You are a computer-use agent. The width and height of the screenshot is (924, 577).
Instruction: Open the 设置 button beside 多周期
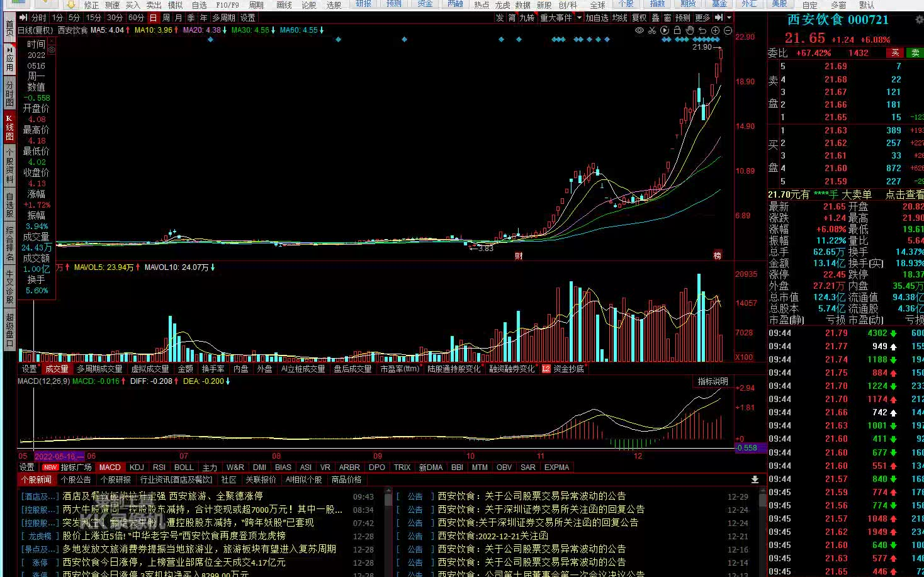coord(248,18)
